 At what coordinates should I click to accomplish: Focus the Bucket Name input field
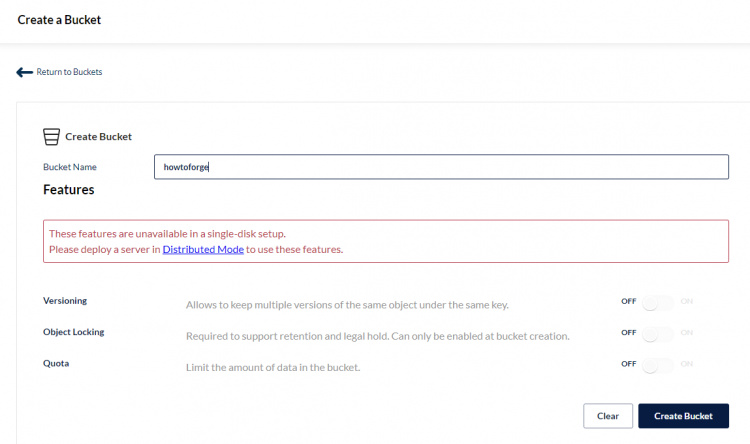(x=440, y=167)
